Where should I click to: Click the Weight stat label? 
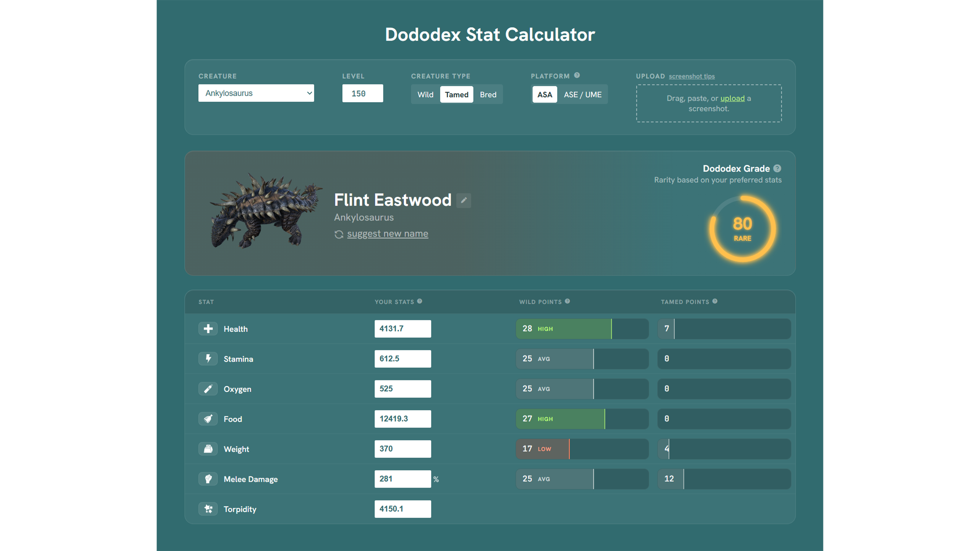[236, 449]
